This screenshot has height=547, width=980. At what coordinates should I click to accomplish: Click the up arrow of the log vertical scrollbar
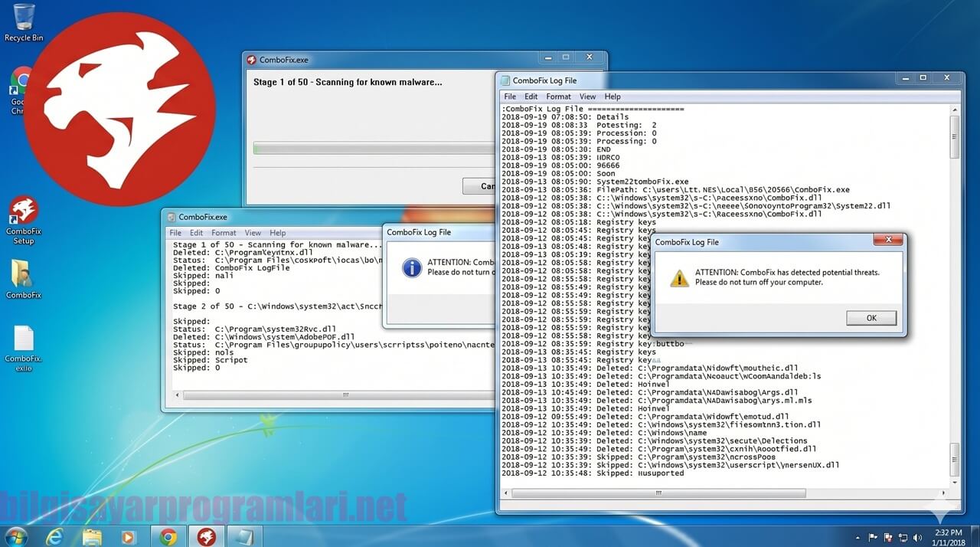[954, 110]
